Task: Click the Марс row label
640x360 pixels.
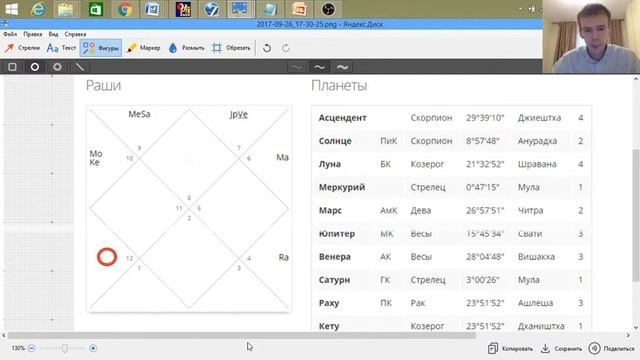Action: [x=330, y=211]
